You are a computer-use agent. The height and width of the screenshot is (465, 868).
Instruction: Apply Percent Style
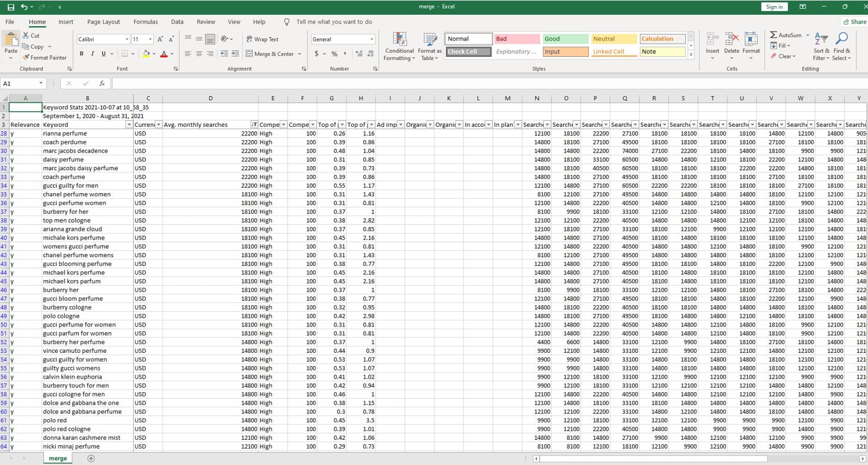click(x=334, y=54)
